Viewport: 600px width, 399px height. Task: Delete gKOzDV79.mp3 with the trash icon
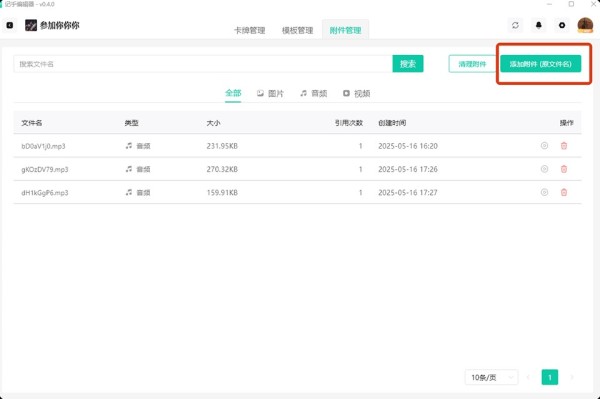(x=564, y=169)
